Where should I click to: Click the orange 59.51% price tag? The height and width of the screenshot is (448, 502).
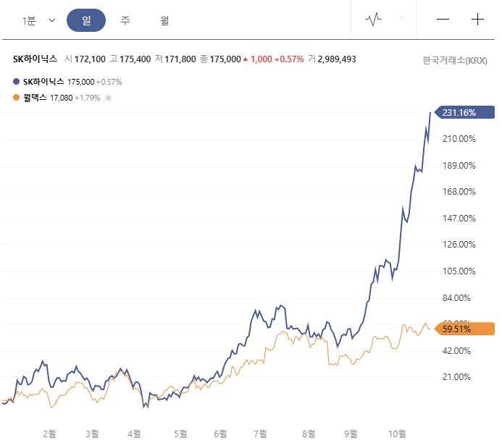coord(460,329)
